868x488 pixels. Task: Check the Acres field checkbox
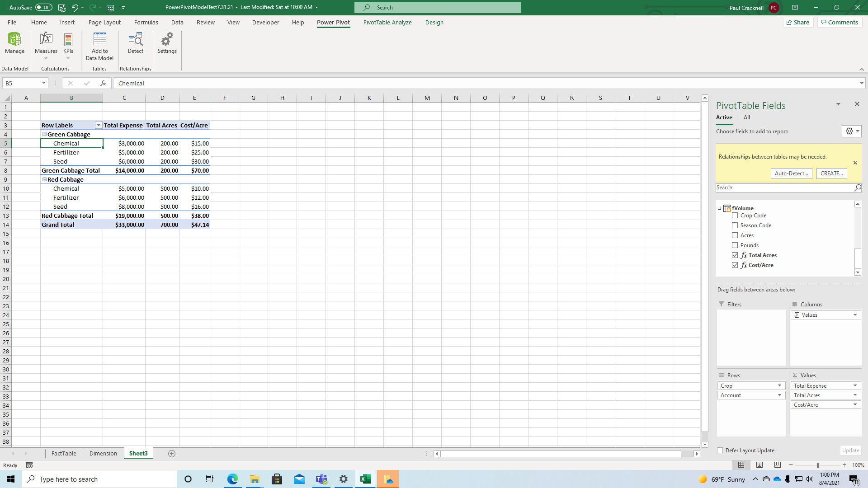[735, 235]
